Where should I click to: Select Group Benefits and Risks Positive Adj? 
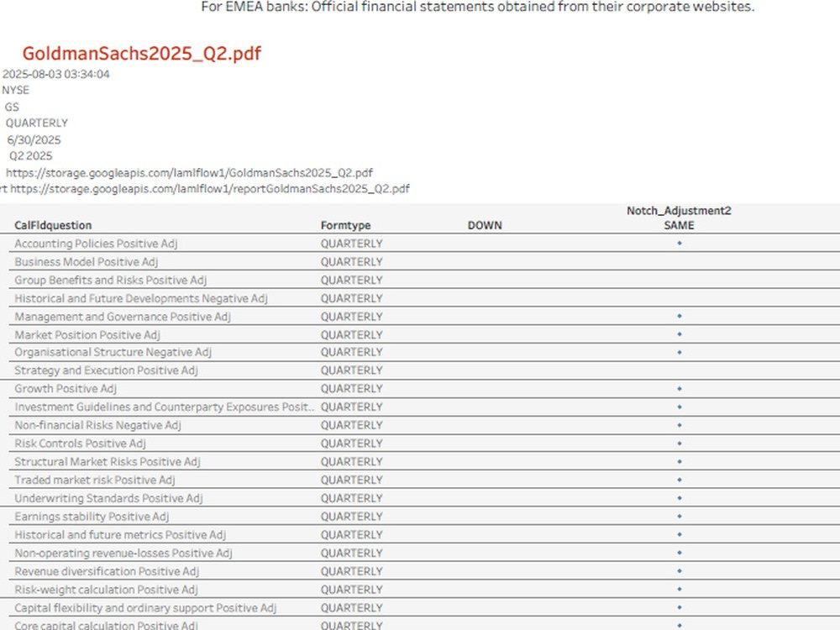point(110,281)
